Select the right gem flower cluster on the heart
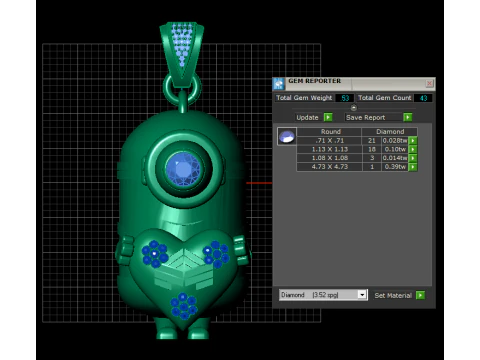 tap(216, 254)
